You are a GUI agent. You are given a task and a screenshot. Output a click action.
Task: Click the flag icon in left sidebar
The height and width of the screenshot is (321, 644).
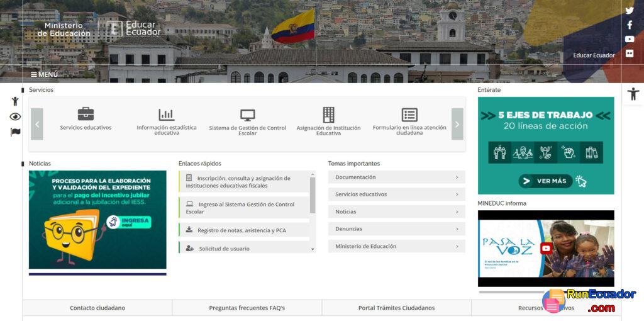15,132
